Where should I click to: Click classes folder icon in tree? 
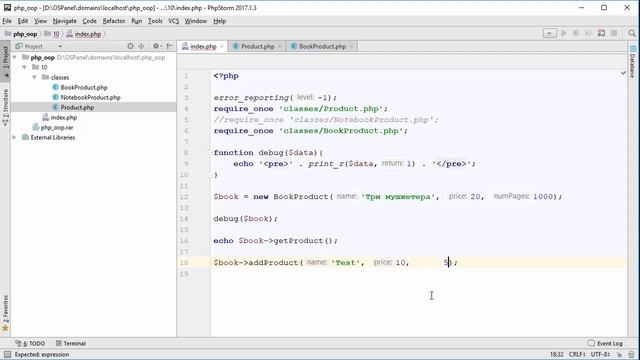(45, 77)
